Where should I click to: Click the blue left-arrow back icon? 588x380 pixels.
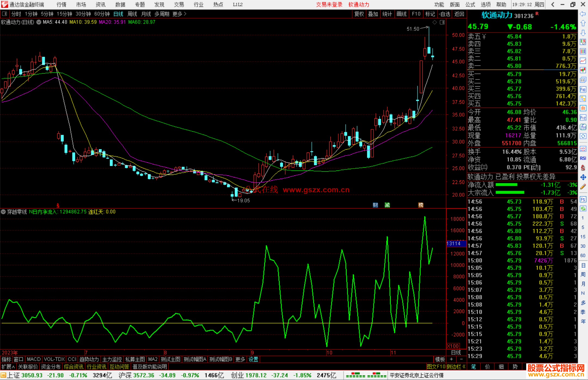pos(583,14)
